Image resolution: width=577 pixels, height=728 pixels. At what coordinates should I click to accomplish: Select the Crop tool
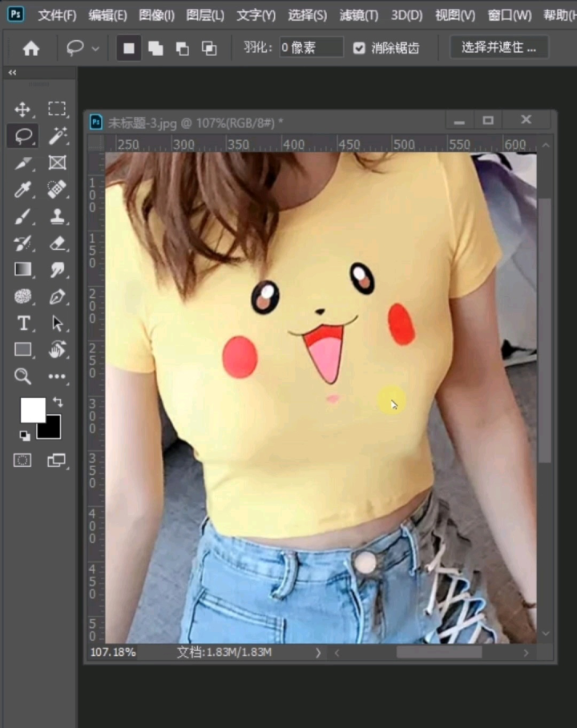pos(22,163)
